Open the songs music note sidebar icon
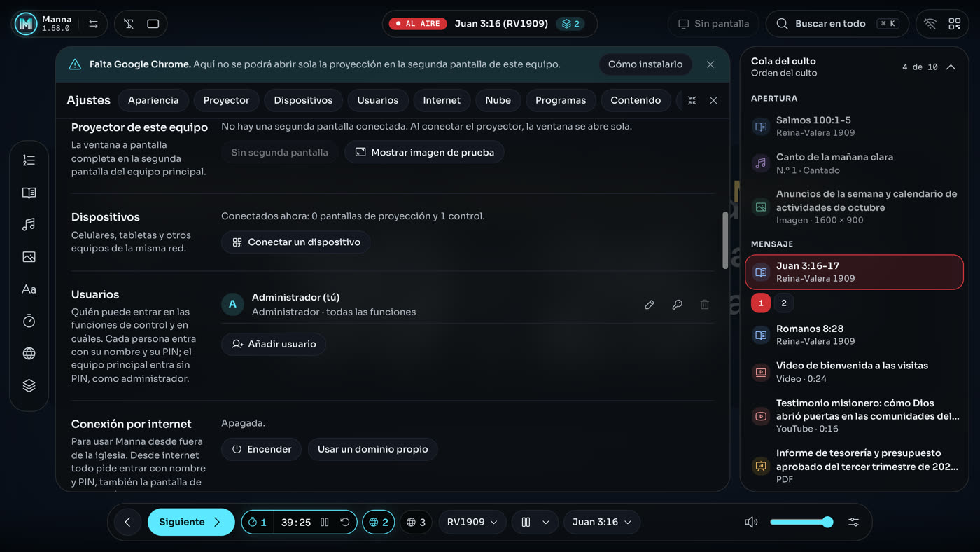Screen dimensions: 980x552 (x=29, y=225)
